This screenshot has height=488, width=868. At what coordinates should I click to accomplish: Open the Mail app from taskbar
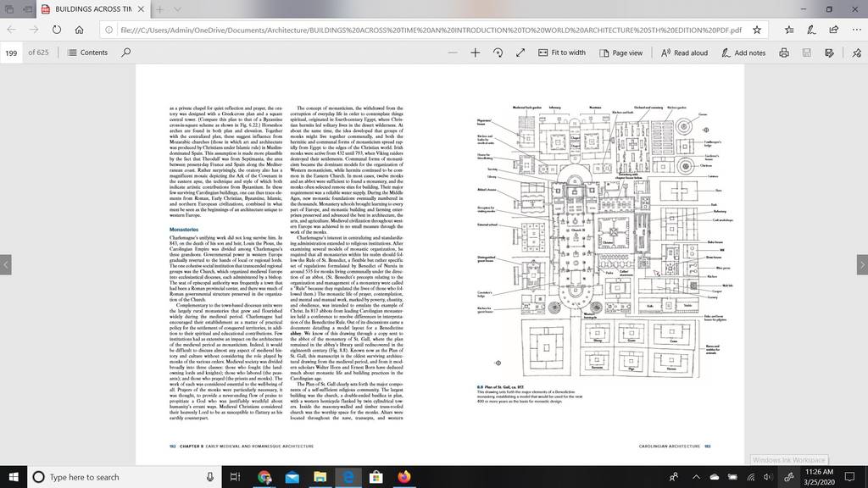coord(292,477)
